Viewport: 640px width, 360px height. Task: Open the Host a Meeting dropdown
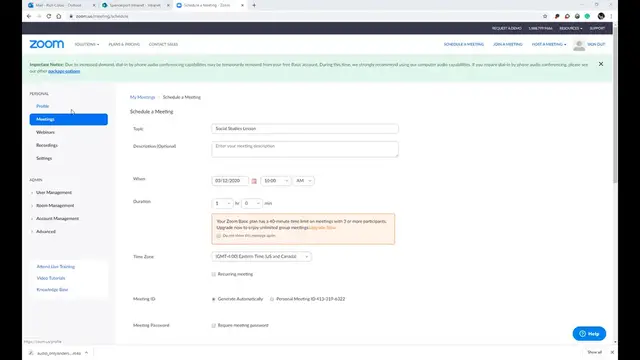tap(549, 44)
